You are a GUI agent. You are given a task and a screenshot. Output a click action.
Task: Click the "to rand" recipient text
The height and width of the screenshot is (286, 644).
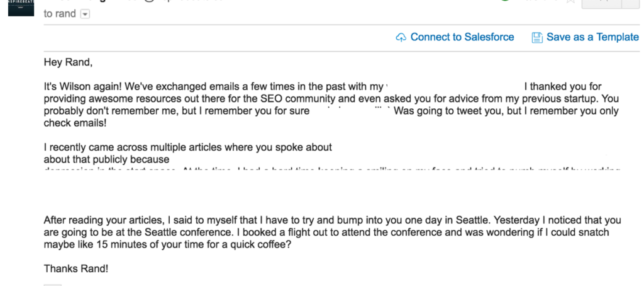point(60,14)
